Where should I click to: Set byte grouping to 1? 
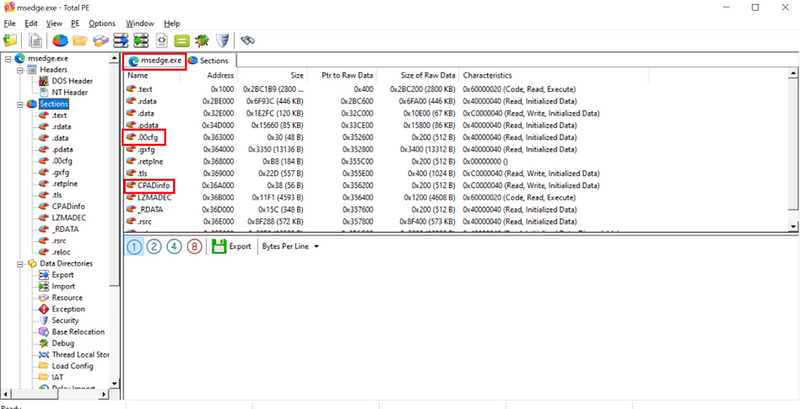pyautogui.click(x=134, y=246)
